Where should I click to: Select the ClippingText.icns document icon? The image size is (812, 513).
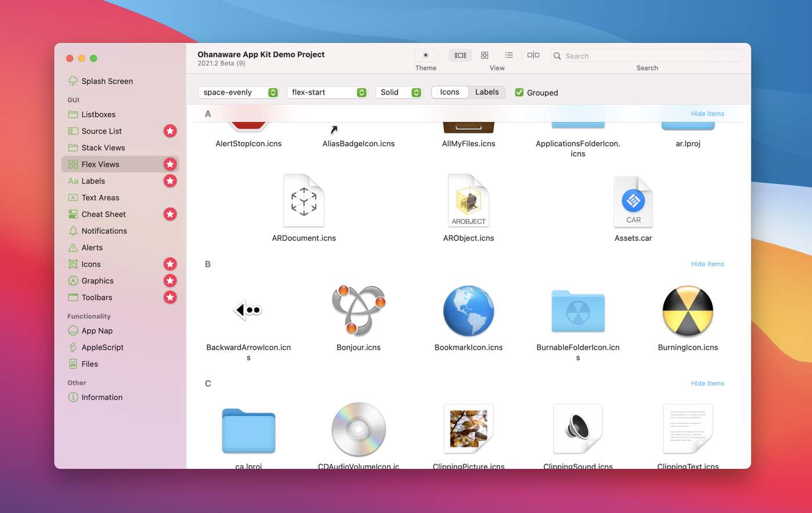point(688,429)
